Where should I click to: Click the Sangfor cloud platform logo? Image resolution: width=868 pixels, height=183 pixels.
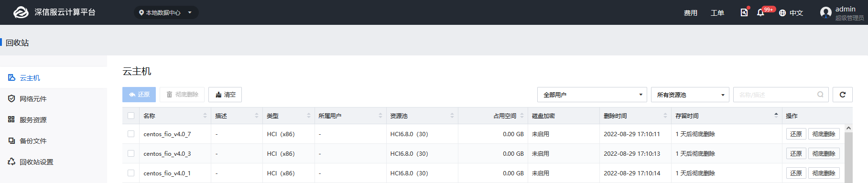[21, 12]
